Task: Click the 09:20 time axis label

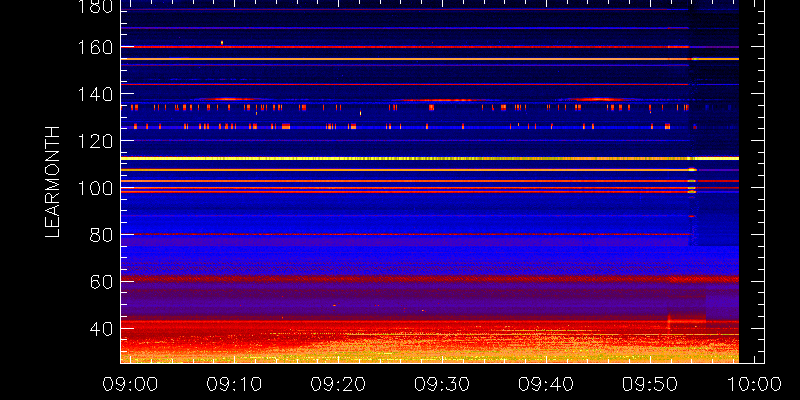Action: click(338, 384)
